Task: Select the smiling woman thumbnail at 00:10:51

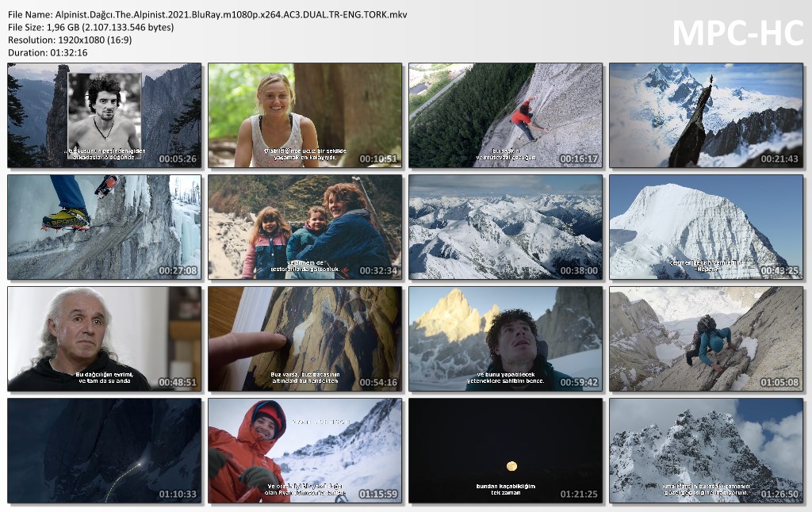Action: point(305,116)
